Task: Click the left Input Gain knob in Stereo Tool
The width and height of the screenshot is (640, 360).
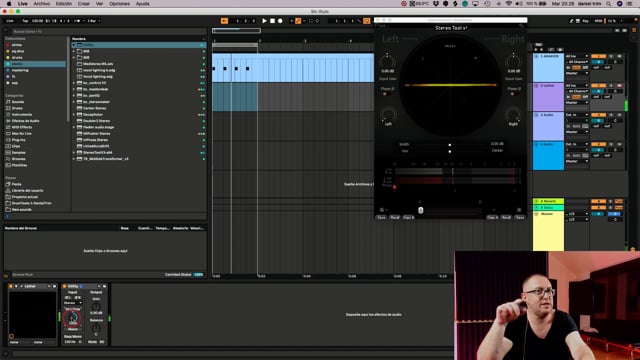Action: pyautogui.click(x=387, y=62)
